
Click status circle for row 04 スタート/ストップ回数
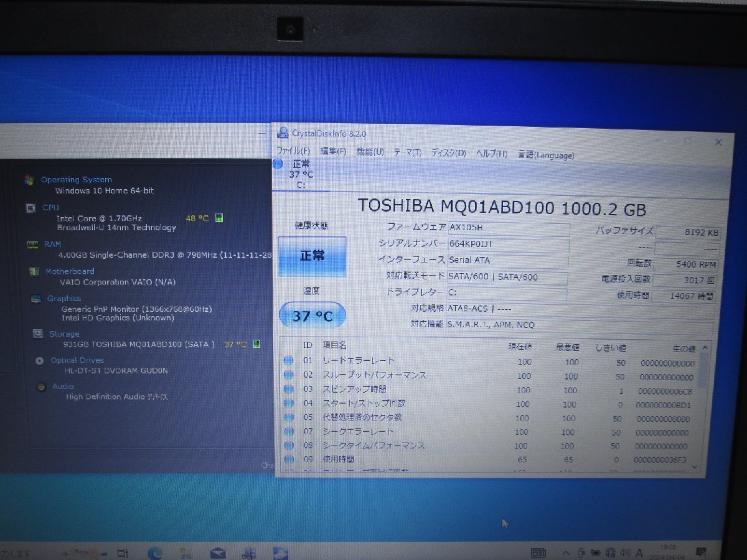click(288, 403)
